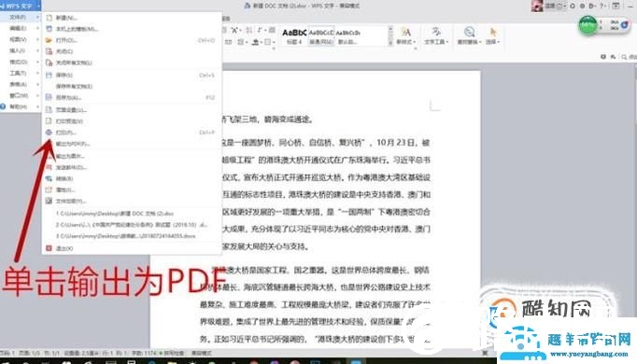Click the conversion icon in File menu
637x364 pixels.
(x=50, y=178)
